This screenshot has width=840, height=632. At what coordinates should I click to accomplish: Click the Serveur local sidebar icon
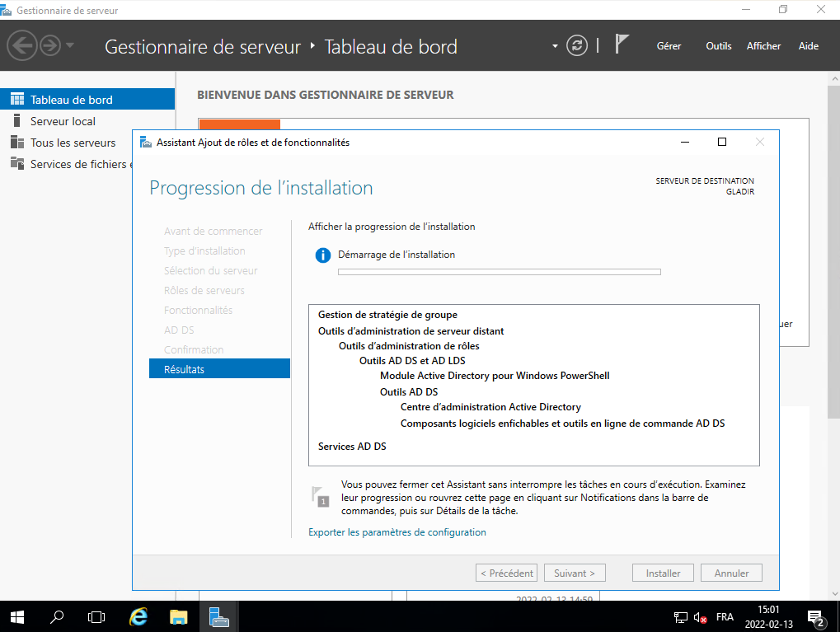[x=17, y=120]
